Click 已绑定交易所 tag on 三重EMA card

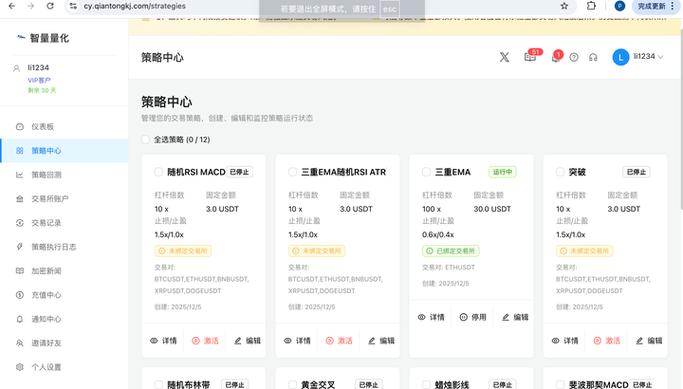(450, 251)
